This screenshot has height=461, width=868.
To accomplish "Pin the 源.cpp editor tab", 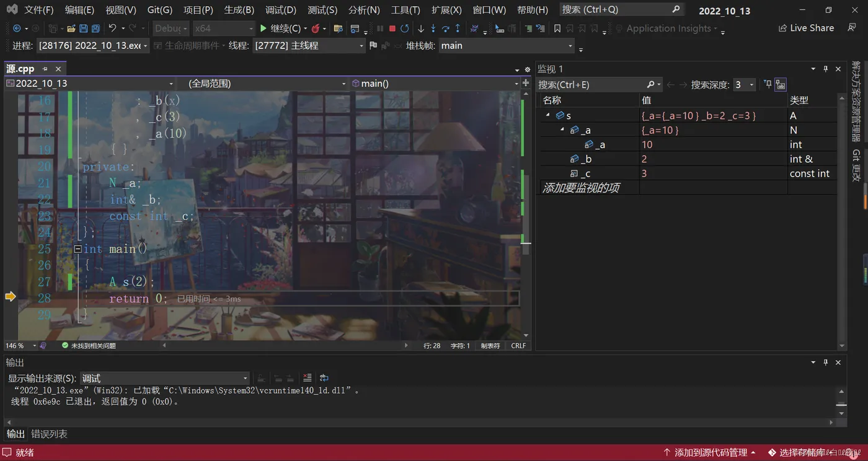I will click(x=45, y=69).
